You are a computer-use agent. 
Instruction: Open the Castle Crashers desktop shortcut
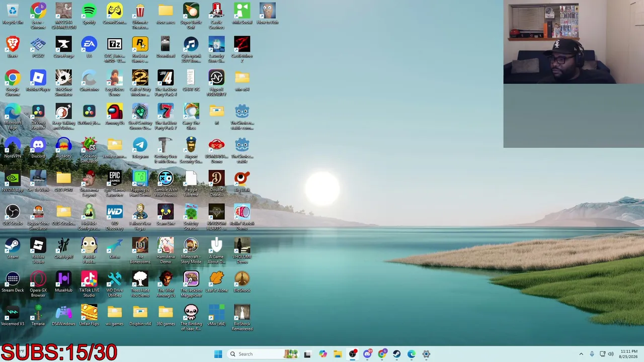[x=216, y=16]
